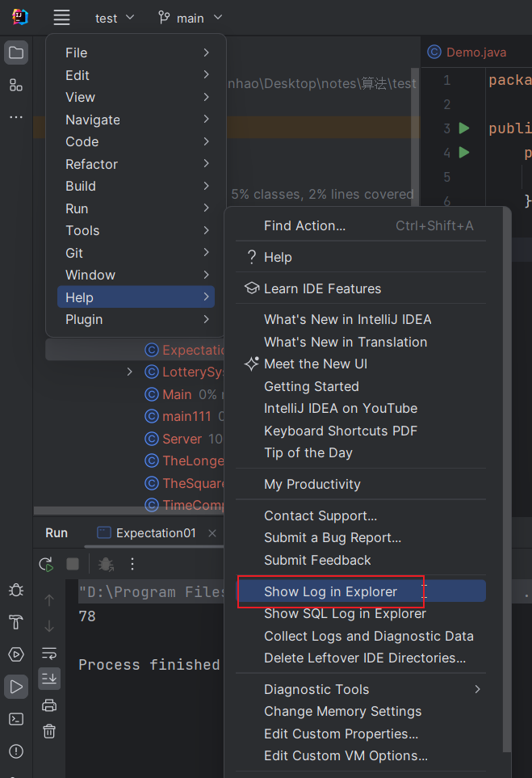Expand the Git submenu arrow
The image size is (532, 778).
tap(206, 253)
